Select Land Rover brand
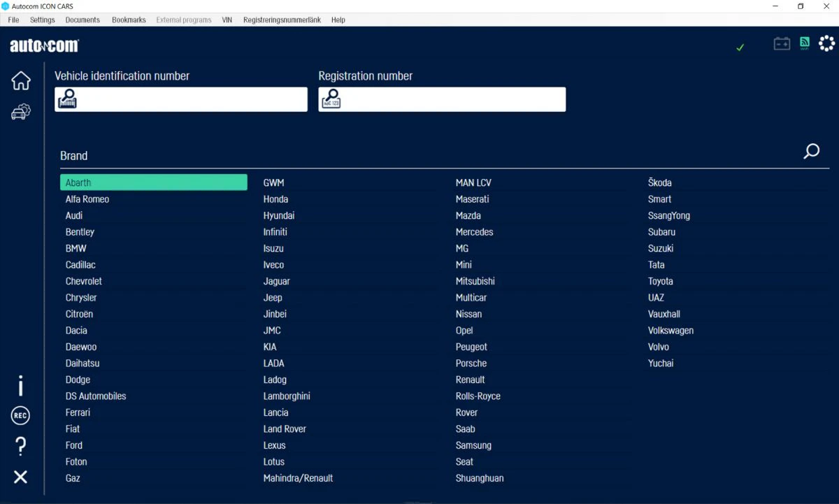 pyautogui.click(x=285, y=429)
